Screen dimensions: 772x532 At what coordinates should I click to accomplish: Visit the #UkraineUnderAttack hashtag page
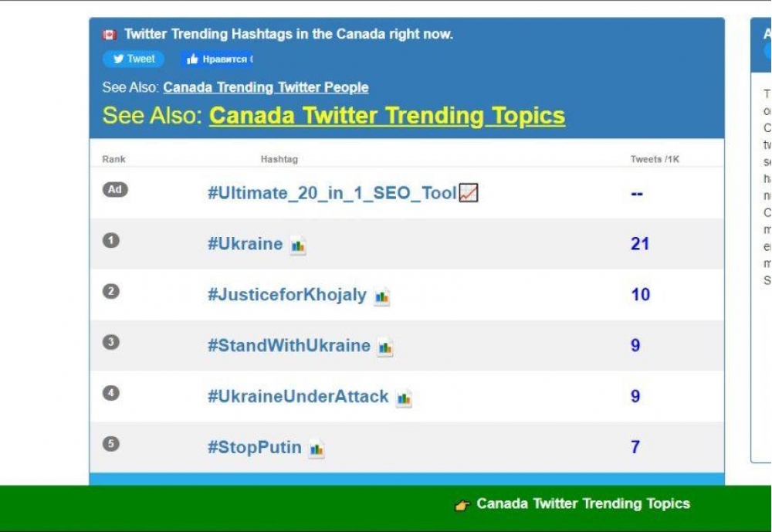298,397
